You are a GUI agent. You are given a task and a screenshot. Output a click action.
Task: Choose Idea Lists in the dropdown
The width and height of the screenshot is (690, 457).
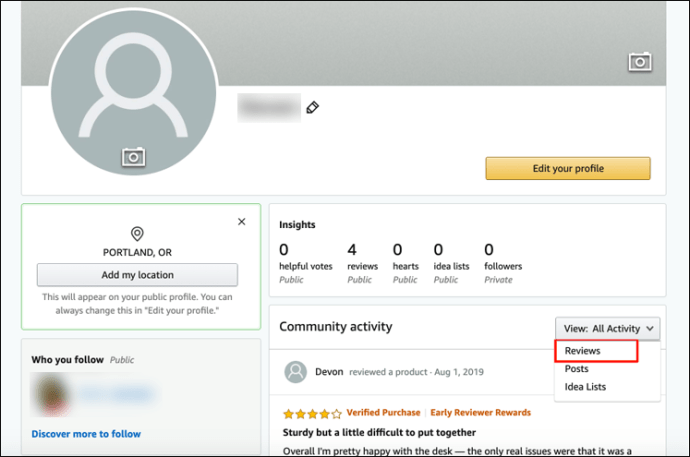tap(585, 387)
